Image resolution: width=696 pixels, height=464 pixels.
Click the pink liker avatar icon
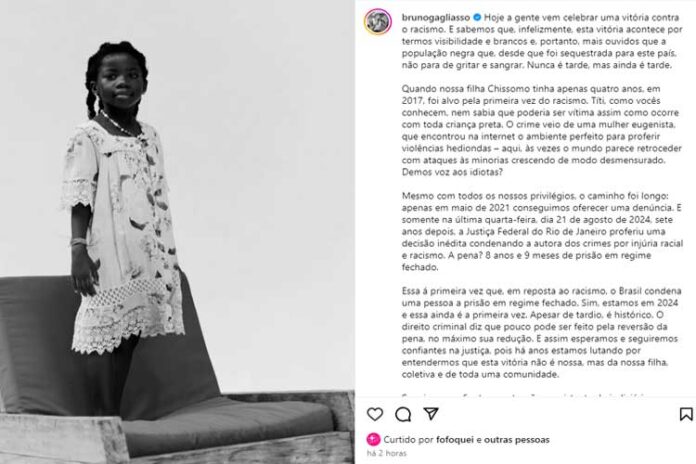(373, 440)
